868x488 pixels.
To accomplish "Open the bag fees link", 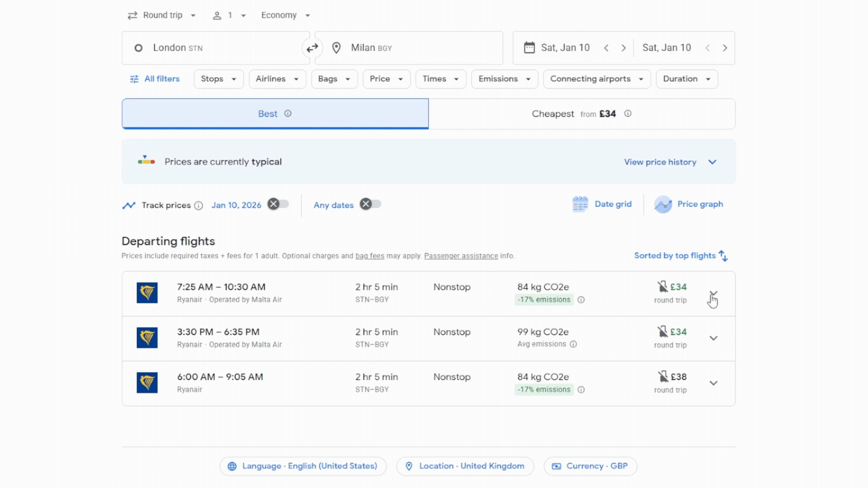I will pyautogui.click(x=370, y=256).
